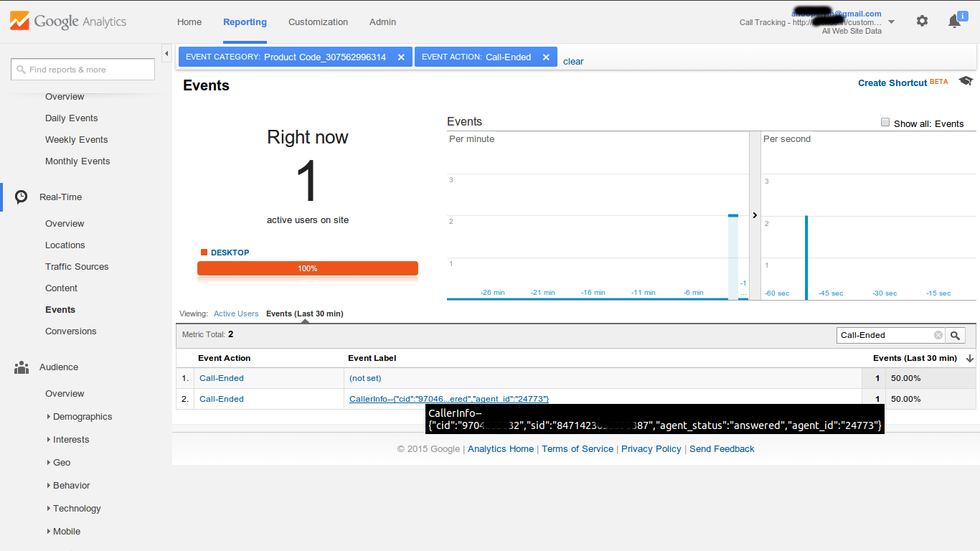
Task: Click the Event Label column header
Action: coord(372,358)
